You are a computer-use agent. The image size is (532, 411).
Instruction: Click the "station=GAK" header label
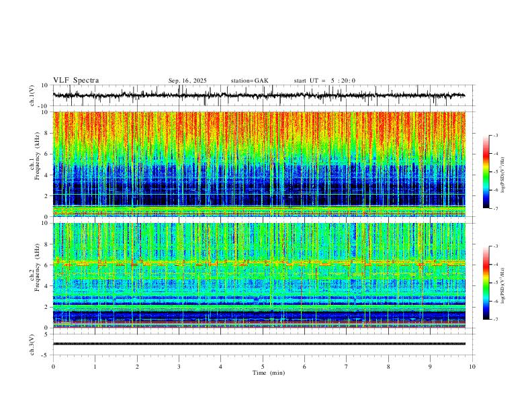pyautogui.click(x=249, y=81)
